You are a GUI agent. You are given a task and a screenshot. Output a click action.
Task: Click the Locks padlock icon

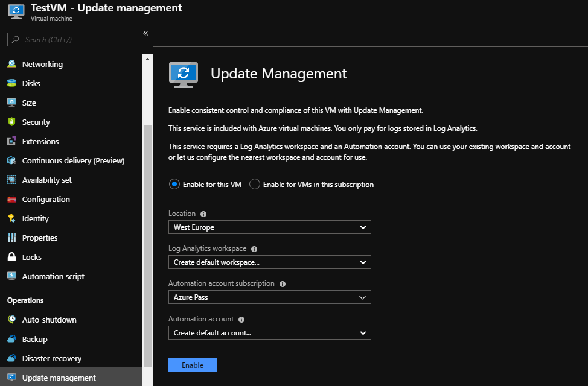pyautogui.click(x=11, y=257)
